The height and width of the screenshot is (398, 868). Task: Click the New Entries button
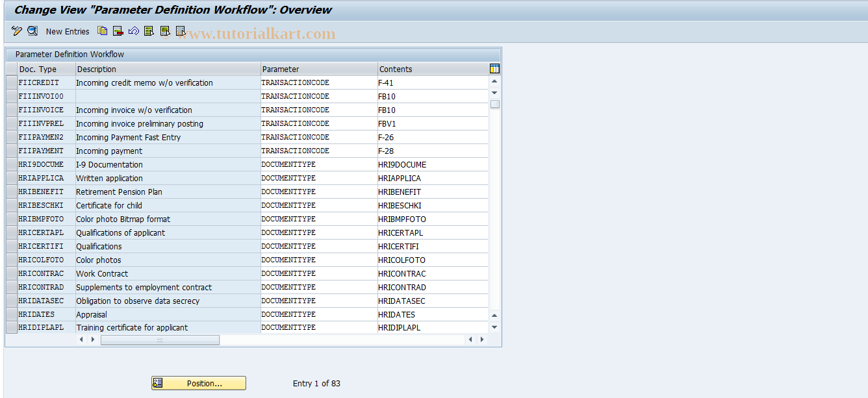67,31
